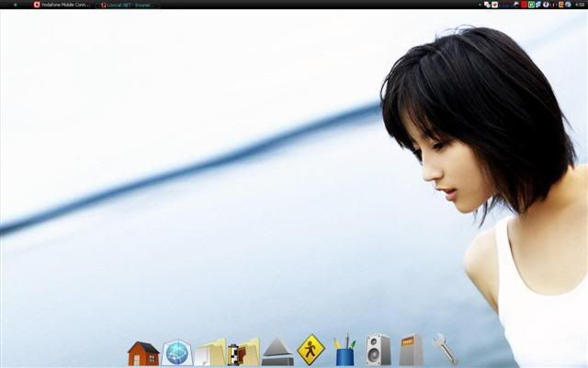
Task: Switch to the second browser taskbar window
Action: point(127,5)
